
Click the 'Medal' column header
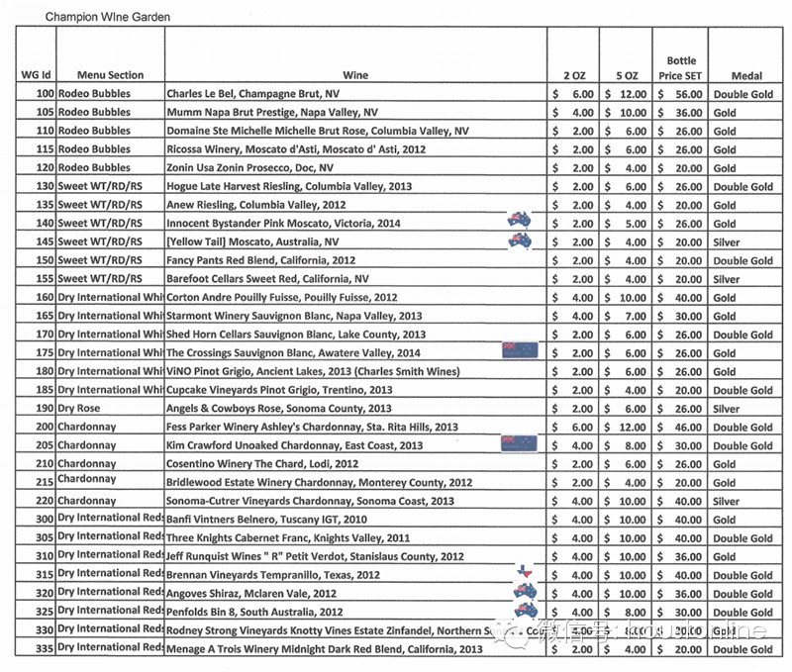(x=746, y=76)
